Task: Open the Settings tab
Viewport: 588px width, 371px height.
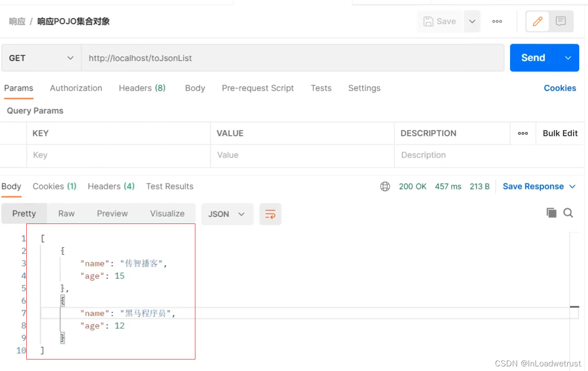Action: tap(364, 88)
